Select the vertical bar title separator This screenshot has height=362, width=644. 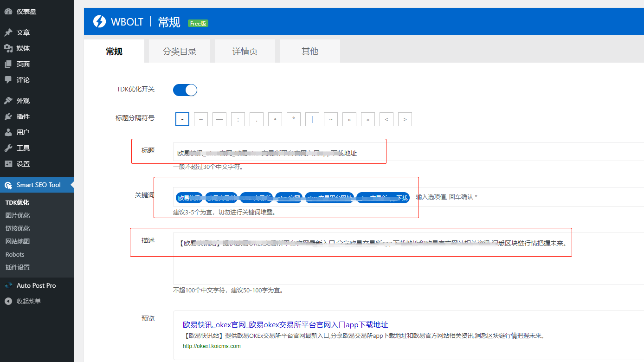312,119
